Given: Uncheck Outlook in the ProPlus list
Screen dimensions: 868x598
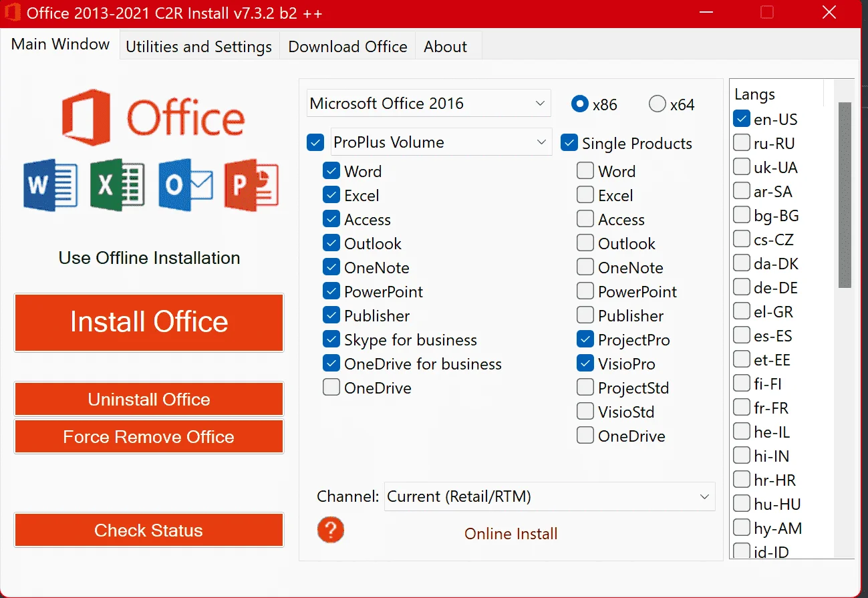Looking at the screenshot, I should 331,243.
